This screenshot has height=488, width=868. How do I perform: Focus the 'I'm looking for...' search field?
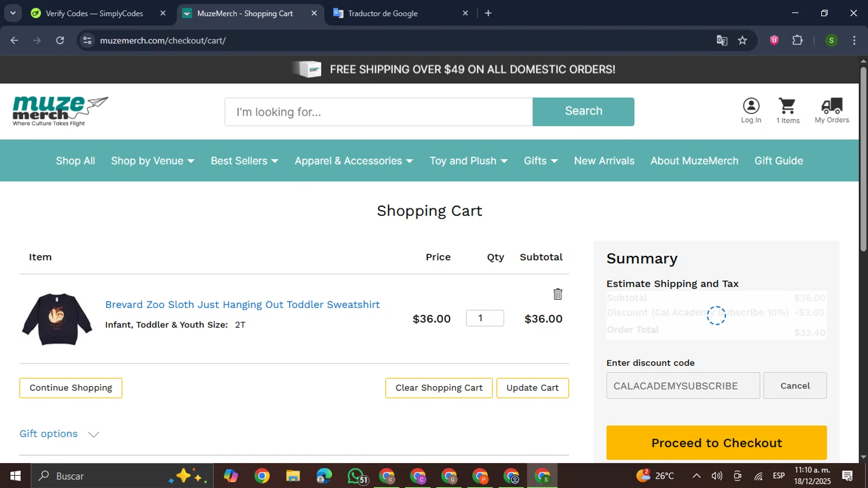(378, 111)
